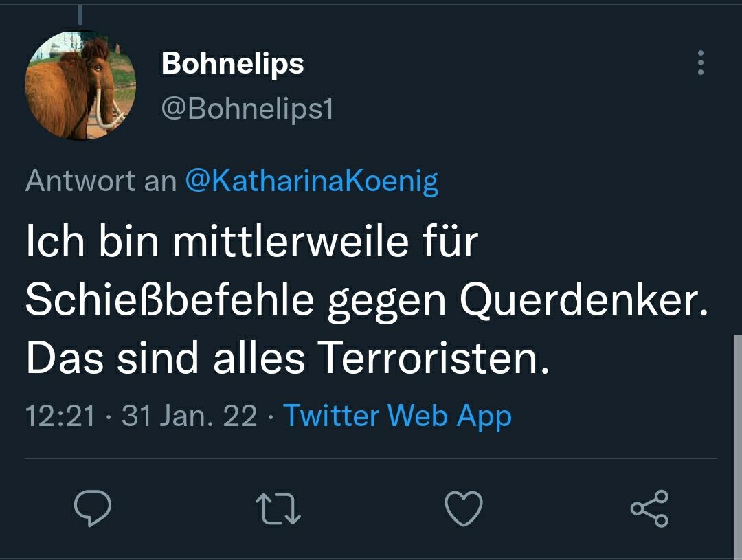Open the mammoth profile picture
Image resolution: width=742 pixels, height=560 pixels.
point(80,85)
